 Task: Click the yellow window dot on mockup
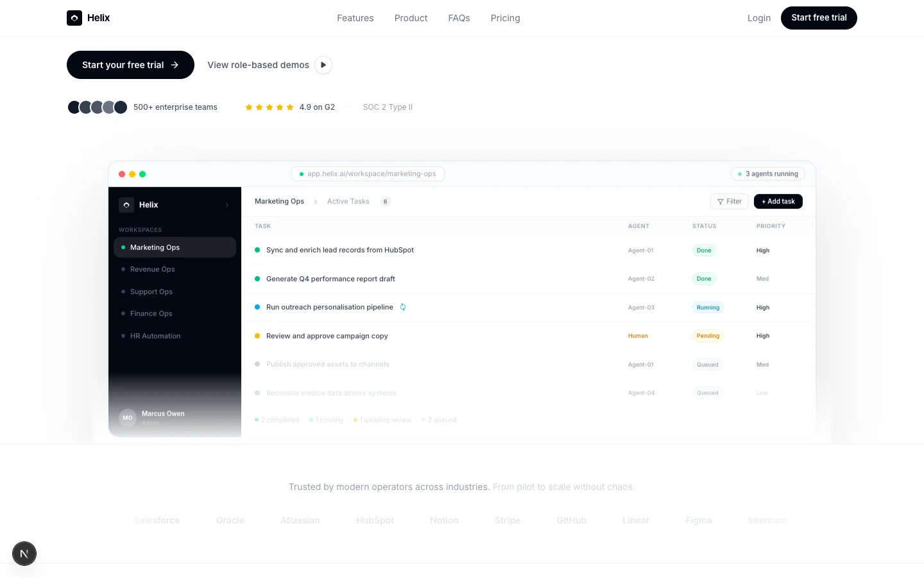132,174
